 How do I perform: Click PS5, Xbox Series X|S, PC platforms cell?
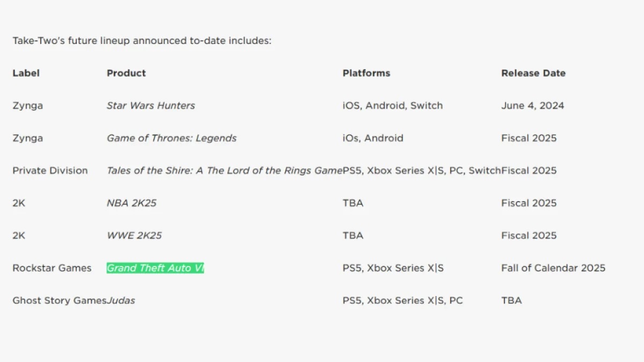[402, 300]
